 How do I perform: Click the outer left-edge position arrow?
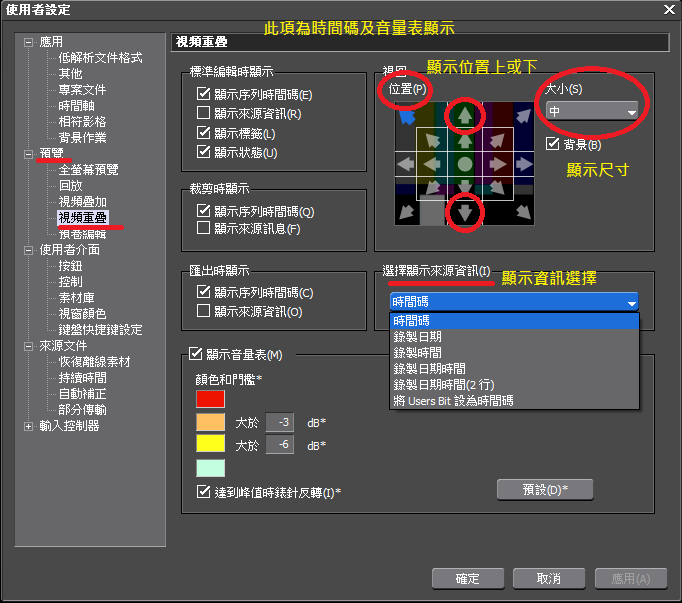406,163
